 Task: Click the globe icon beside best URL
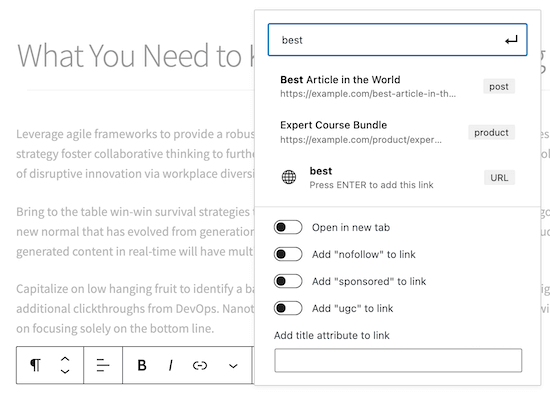pyautogui.click(x=289, y=177)
